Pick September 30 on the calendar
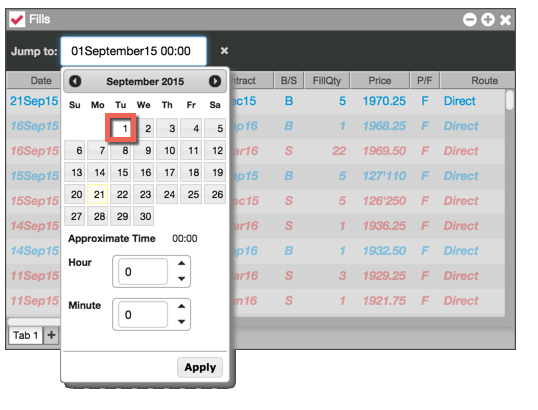Screen dimensions: 538x410 point(144,216)
